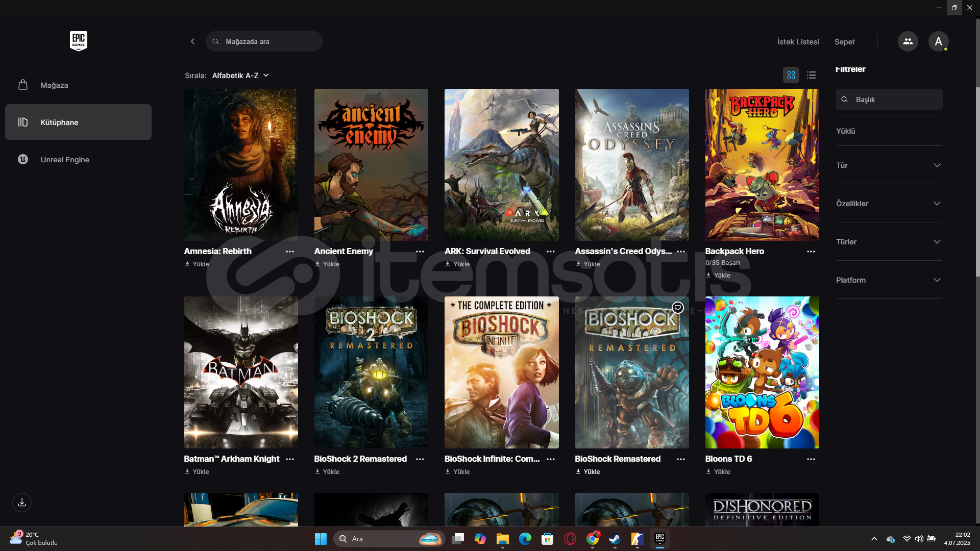Open the Bloons TD 6 cover
Image resolution: width=980 pixels, height=551 pixels.
point(762,372)
